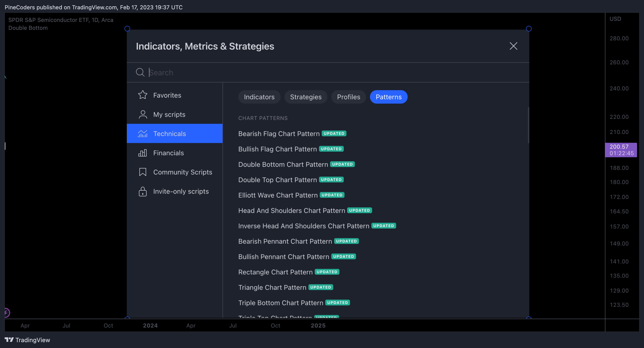Screen dimensions: 644x348
Task: Add Elliott Wave Chart Pattern
Action: [x=278, y=195]
